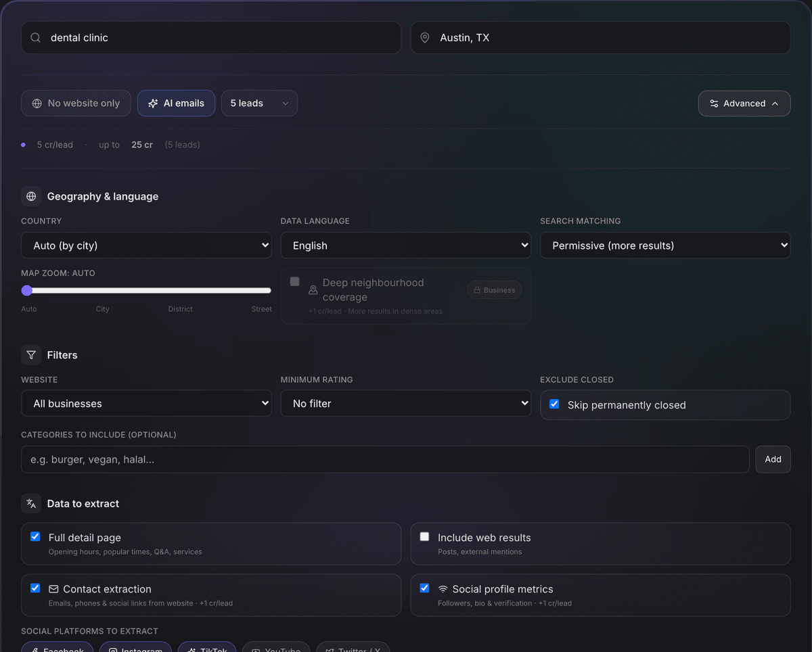
Task: Click the 25 cr total text
Action: tap(142, 145)
